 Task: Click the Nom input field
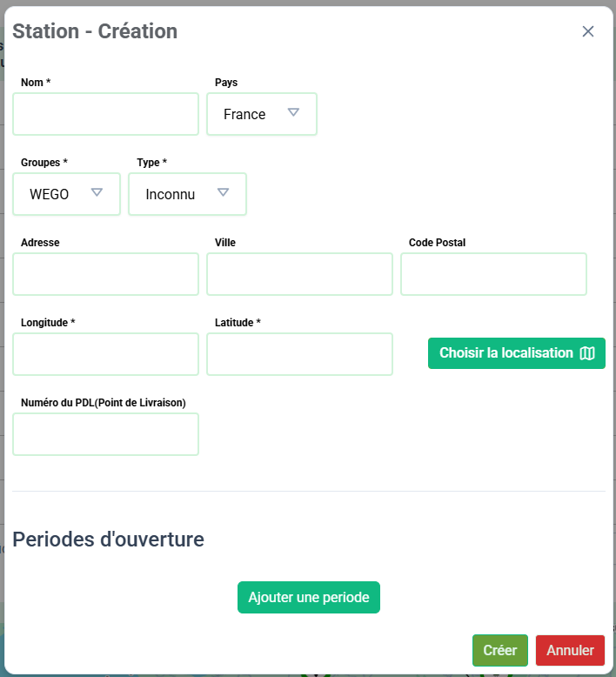tap(105, 114)
